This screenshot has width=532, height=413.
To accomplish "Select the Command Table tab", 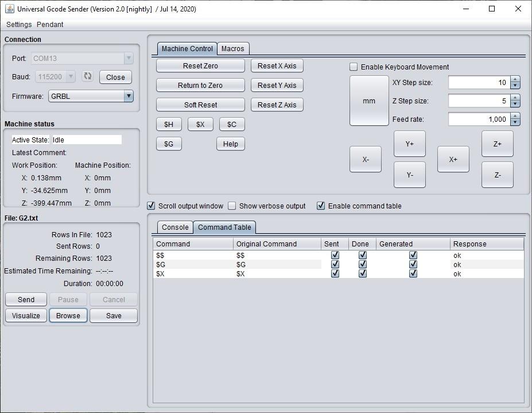I will point(224,227).
